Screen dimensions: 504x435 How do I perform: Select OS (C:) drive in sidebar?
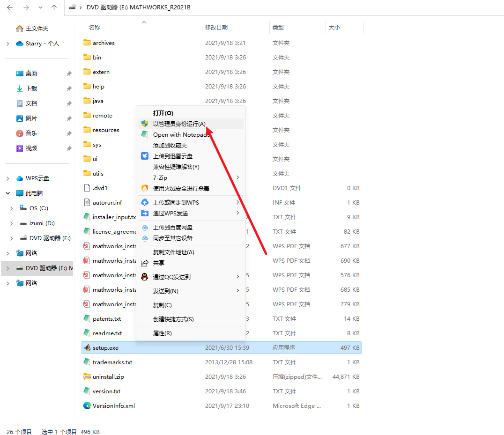click(x=38, y=208)
